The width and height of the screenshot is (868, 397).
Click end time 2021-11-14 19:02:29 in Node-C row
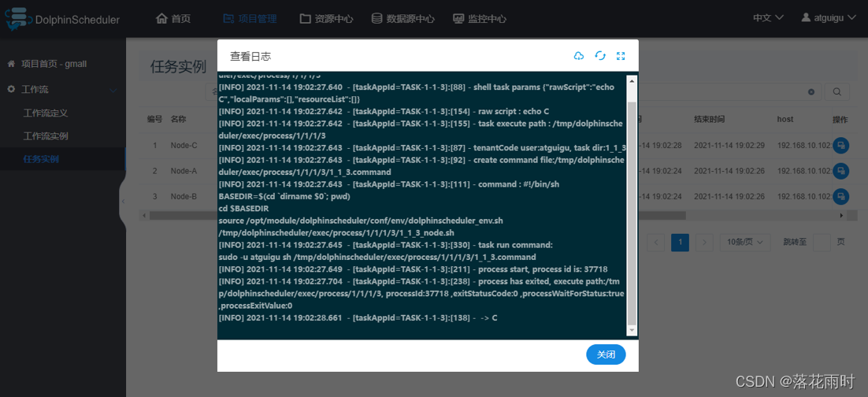(x=729, y=145)
